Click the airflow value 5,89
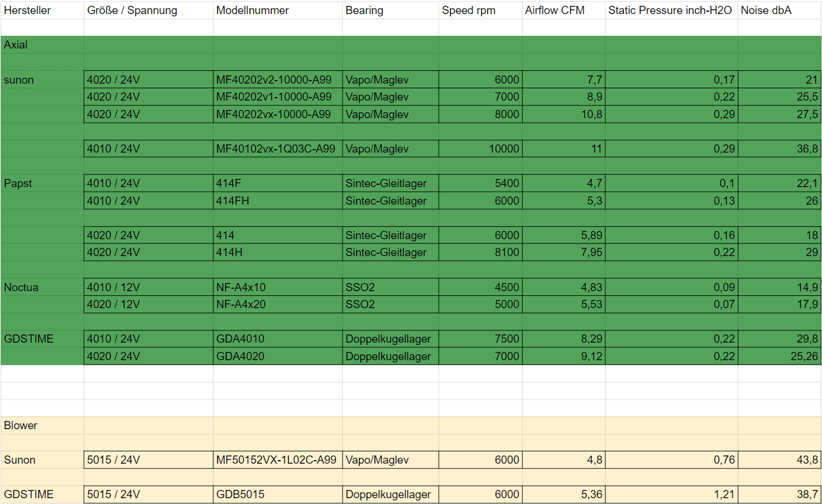This screenshot has width=822, height=504. point(564,235)
